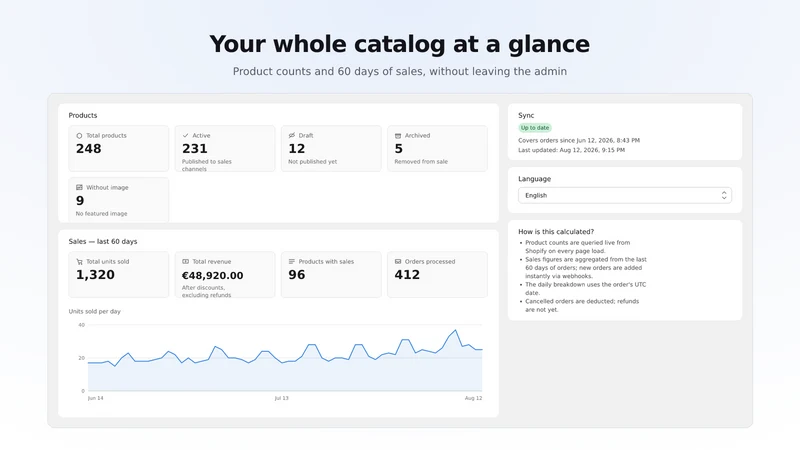800x450 pixels.
Task: Click 'Published to sales channels' caption
Action: point(207,165)
